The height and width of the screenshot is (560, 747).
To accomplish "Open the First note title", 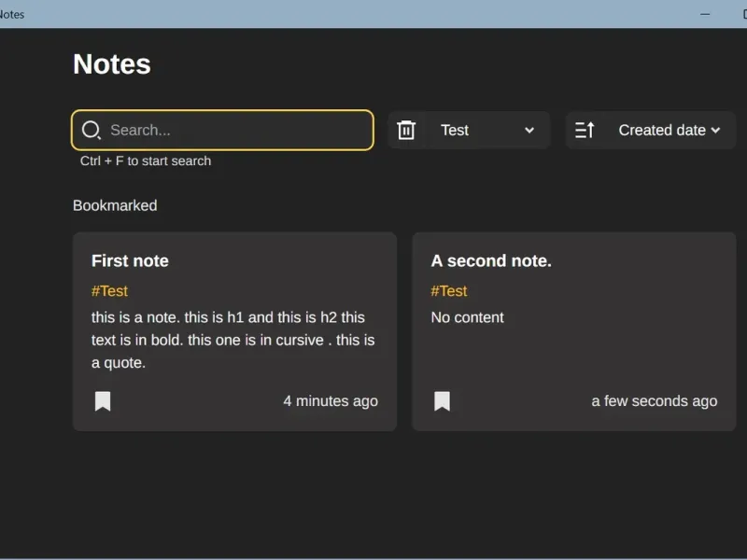I will (130, 261).
